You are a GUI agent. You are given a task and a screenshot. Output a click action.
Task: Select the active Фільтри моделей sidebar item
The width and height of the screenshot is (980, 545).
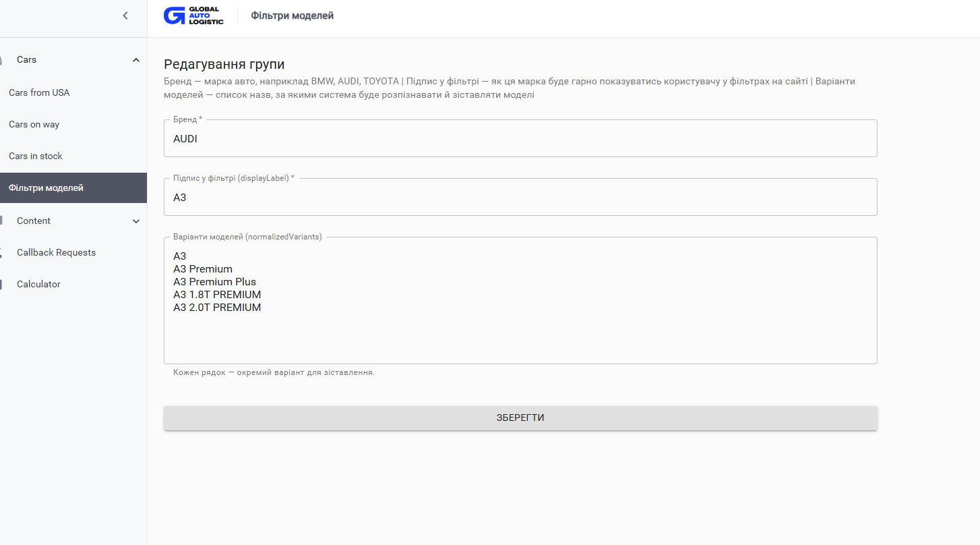(73, 188)
